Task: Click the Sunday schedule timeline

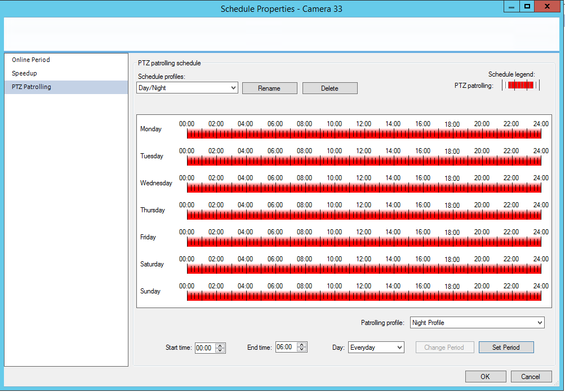Action: coord(363,297)
